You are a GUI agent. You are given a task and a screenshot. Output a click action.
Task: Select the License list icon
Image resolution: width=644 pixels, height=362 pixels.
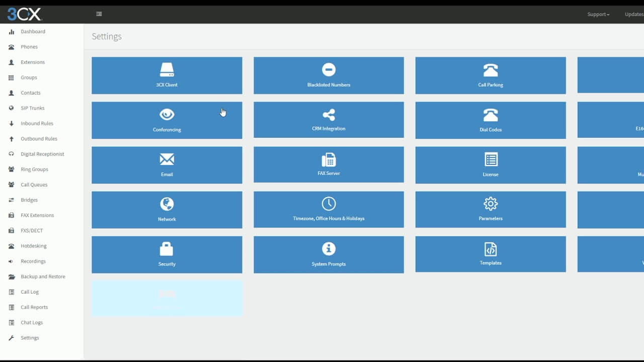(491, 160)
